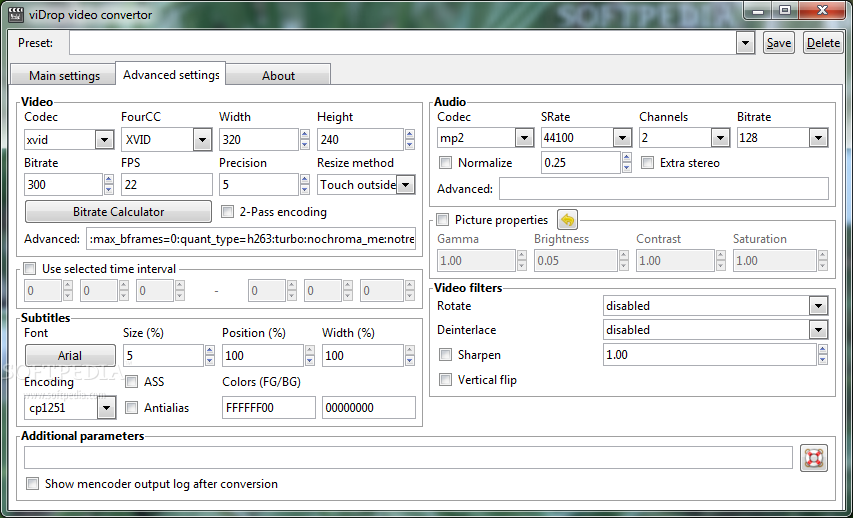This screenshot has height=518, width=853.
Task: Click the Sharpen value field 1.00
Action: 710,355
